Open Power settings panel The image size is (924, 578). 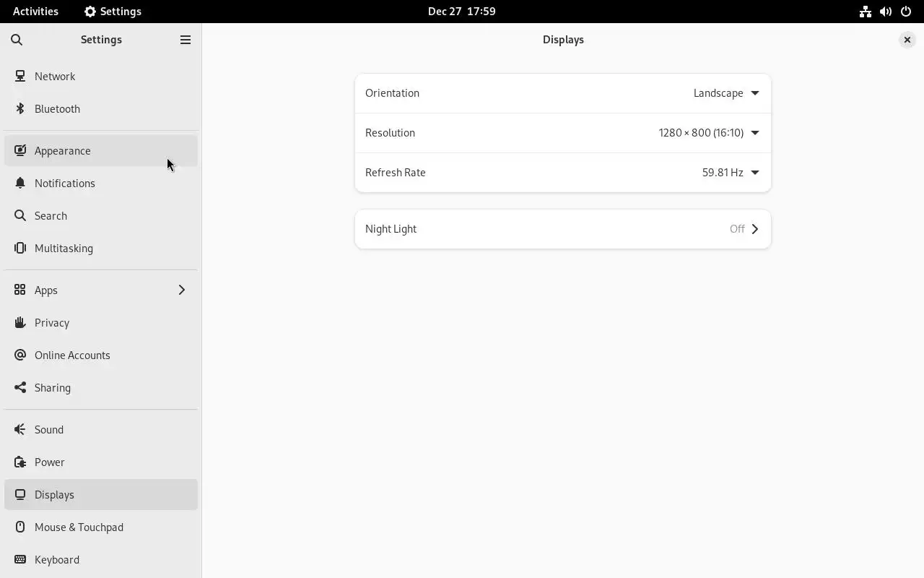tap(101, 462)
